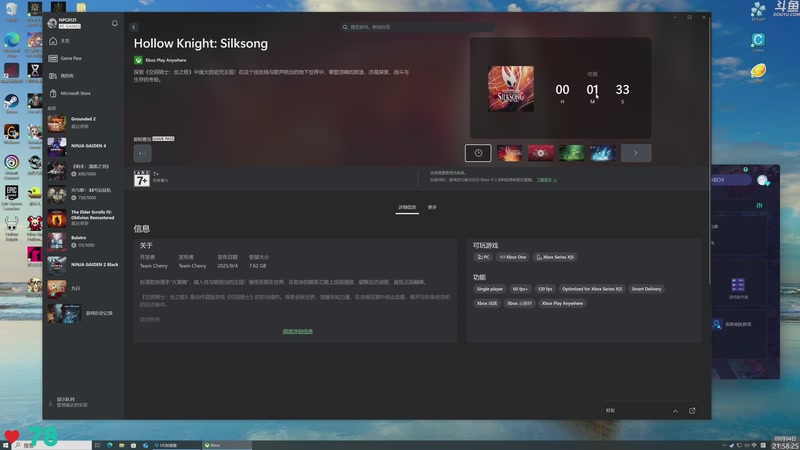Open the Microsoft Edge desktop shortcut

[12, 42]
